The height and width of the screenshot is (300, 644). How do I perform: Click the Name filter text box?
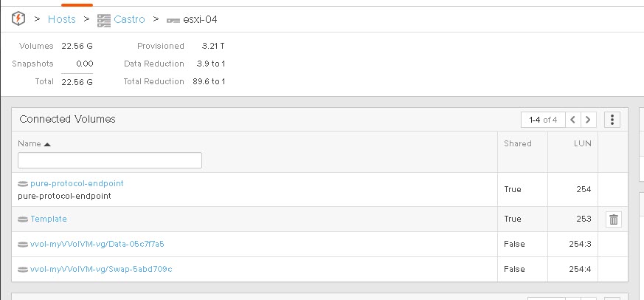(110, 160)
